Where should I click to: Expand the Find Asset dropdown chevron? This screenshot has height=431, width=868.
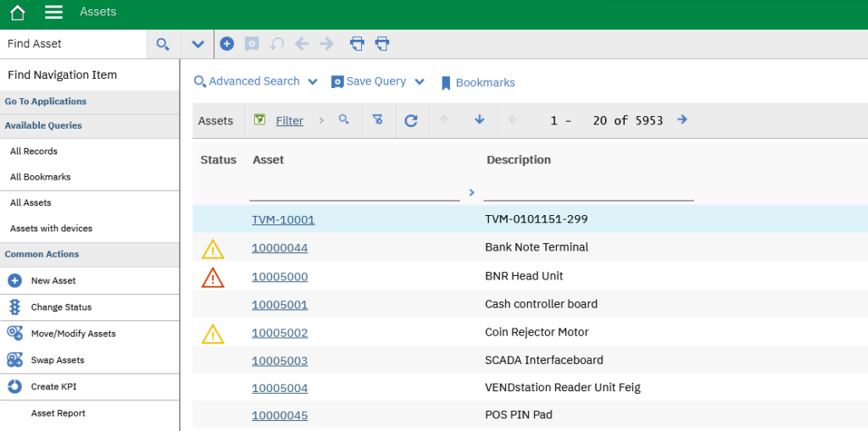coord(198,44)
